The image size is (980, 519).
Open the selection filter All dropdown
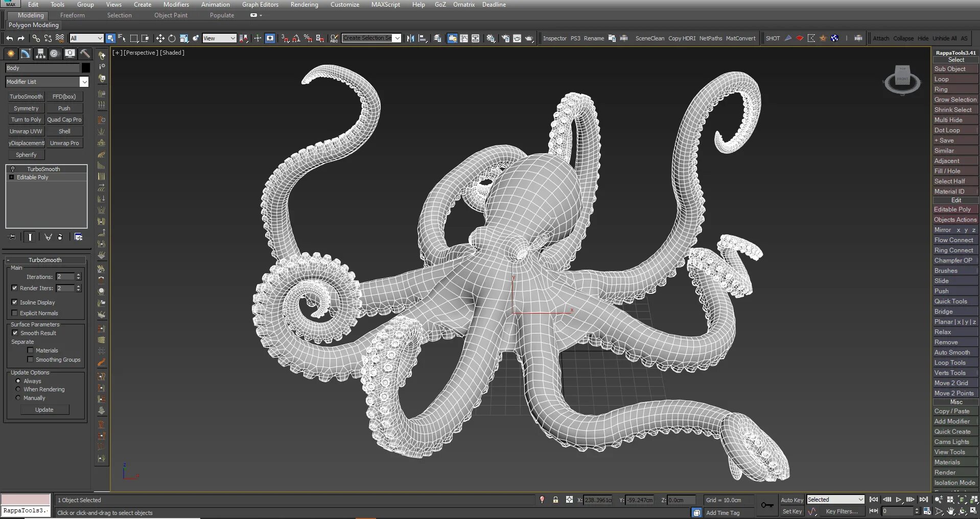(x=86, y=38)
